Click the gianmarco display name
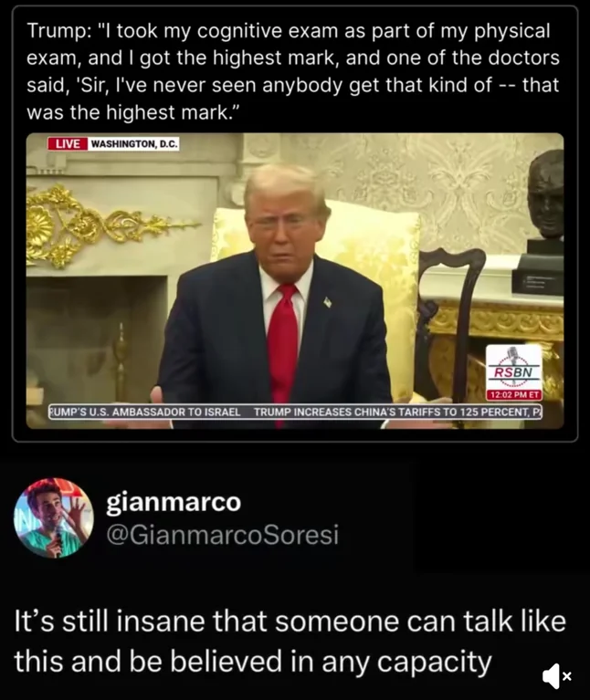The image size is (590, 700). tap(174, 502)
